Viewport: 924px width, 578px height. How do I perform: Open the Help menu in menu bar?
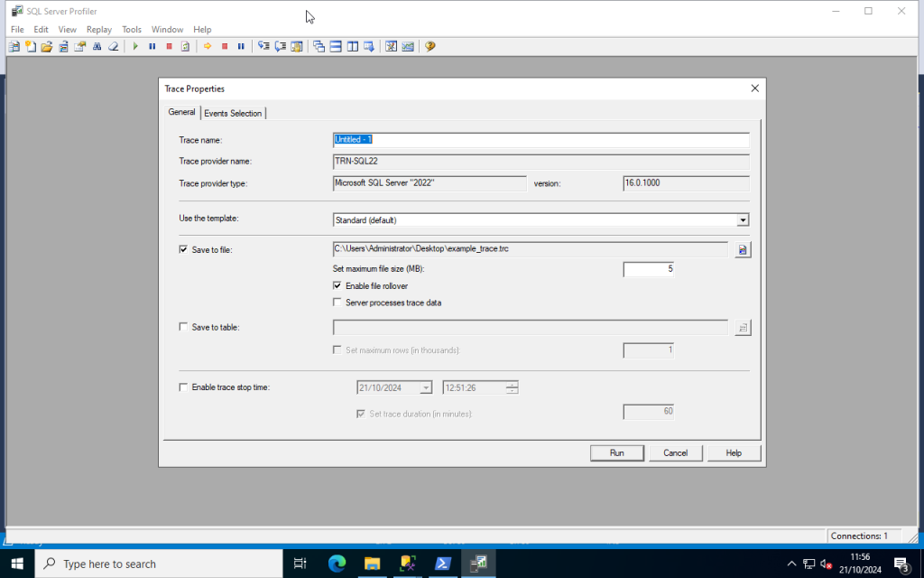[x=202, y=30]
